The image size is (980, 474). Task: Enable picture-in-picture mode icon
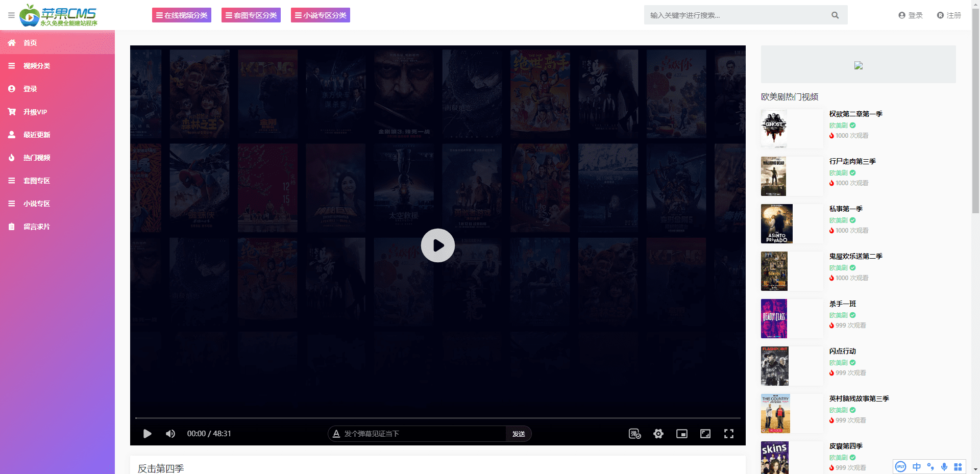point(682,434)
